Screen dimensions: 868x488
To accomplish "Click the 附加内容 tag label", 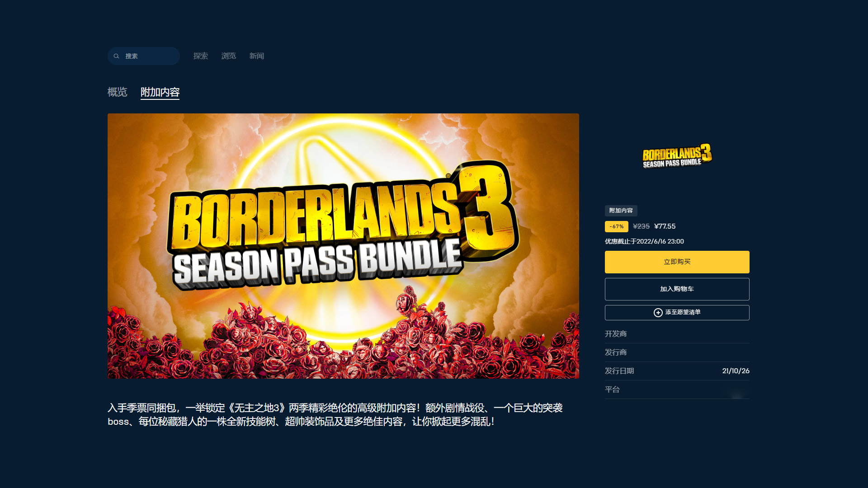I will coord(621,211).
